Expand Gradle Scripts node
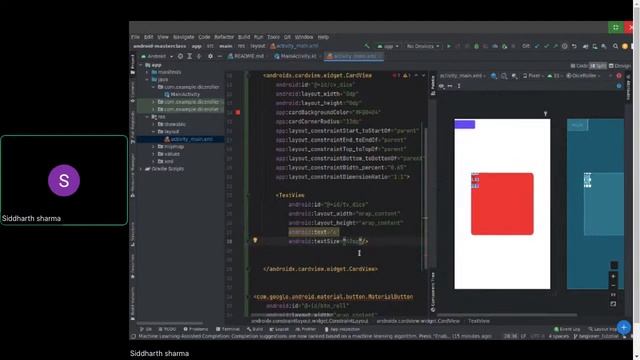The image size is (640, 360). (141, 169)
